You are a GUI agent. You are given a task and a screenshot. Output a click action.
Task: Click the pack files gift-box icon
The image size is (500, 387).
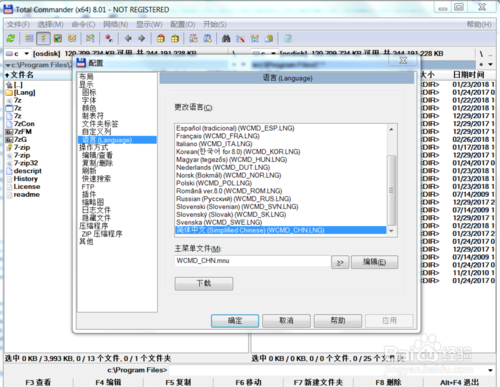pos(161,38)
